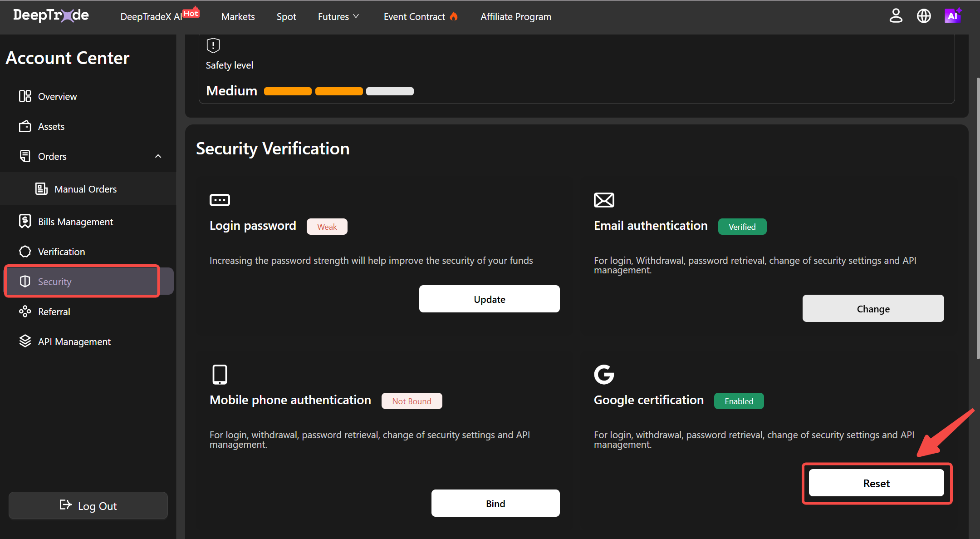This screenshot has height=539, width=980.
Task: Click the Mobile phone authentication title
Action: point(290,400)
